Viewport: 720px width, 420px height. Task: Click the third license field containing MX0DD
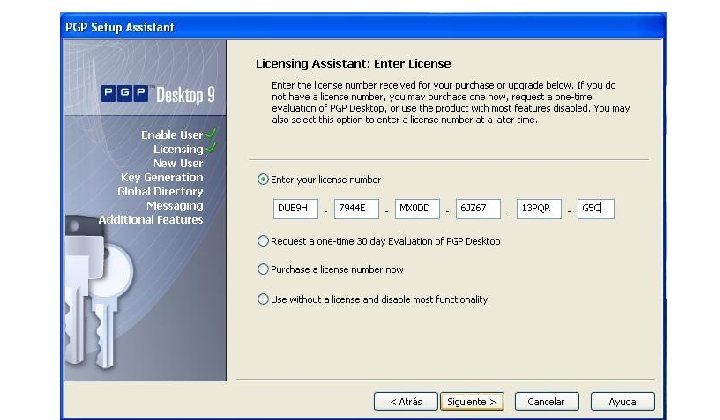point(417,209)
